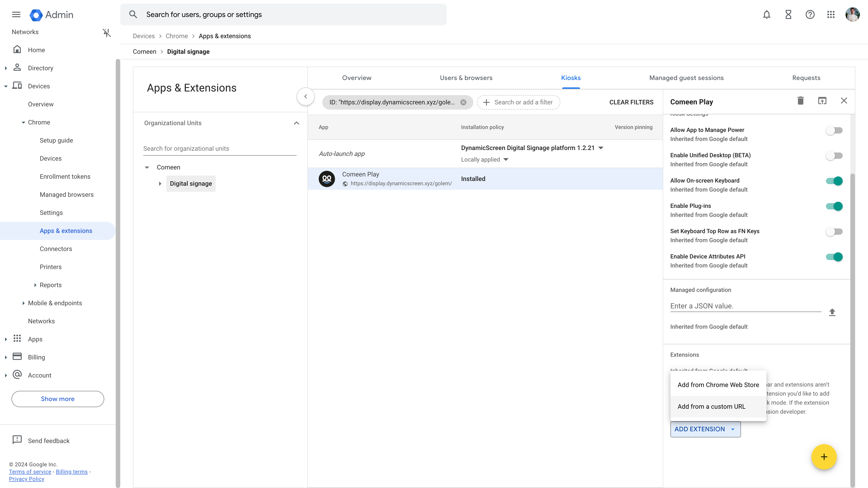Close the Comeen Play panel
Image resolution: width=868 pixels, height=488 pixels.
click(844, 101)
